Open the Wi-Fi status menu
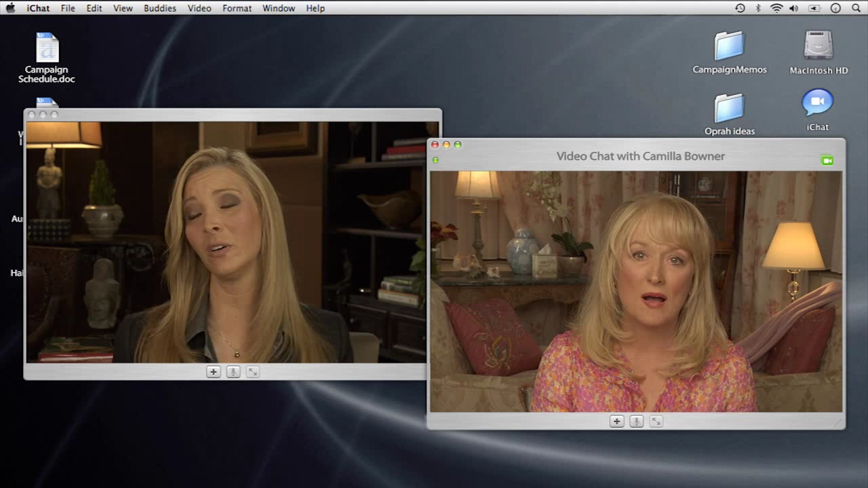Image resolution: width=868 pixels, height=488 pixels. (776, 8)
